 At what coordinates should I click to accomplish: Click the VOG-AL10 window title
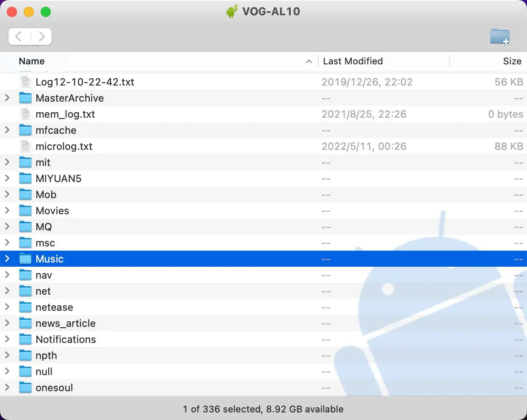click(271, 11)
